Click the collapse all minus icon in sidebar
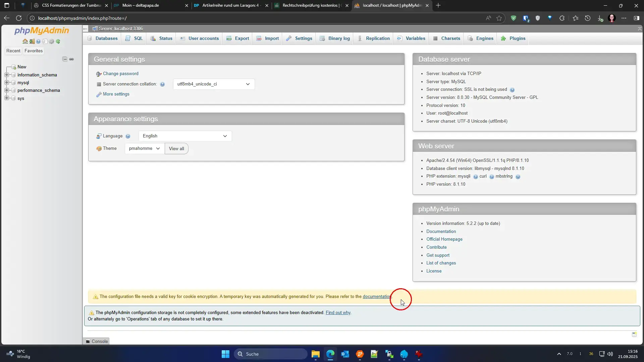Screen dimensions: 644x362 tap(65, 59)
